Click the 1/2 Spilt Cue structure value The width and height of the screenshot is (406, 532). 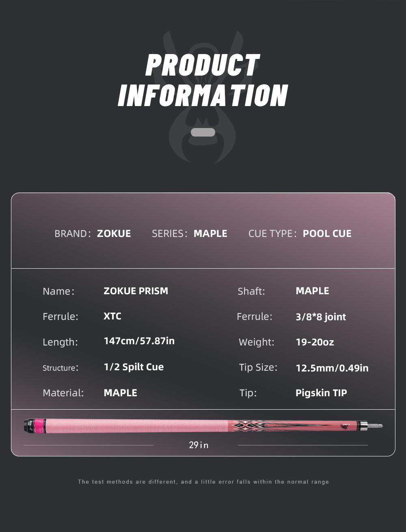[134, 367]
